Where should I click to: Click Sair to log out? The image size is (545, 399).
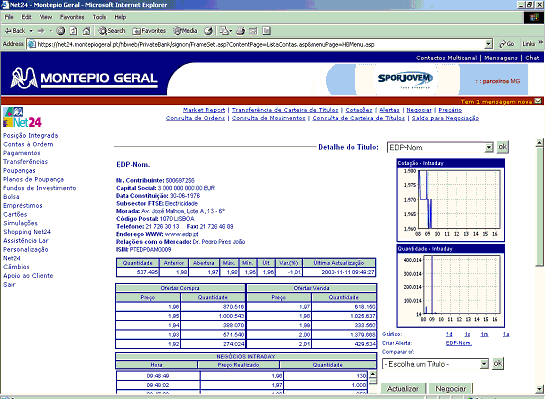pyautogui.click(x=9, y=284)
